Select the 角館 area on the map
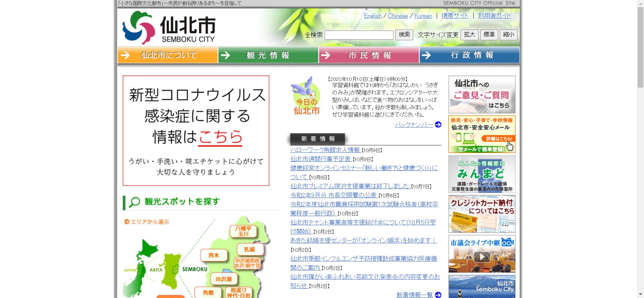644x298 pixels. tap(208, 293)
